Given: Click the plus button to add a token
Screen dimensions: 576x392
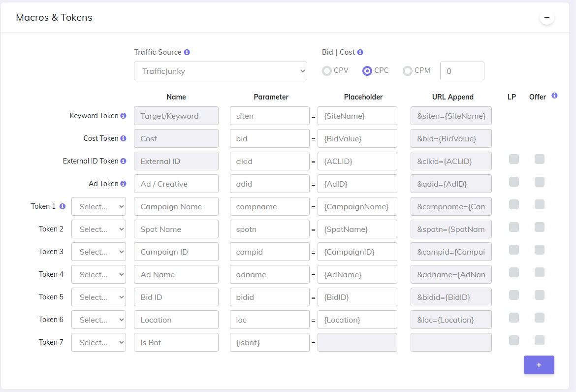Looking at the screenshot, I should 539,365.
